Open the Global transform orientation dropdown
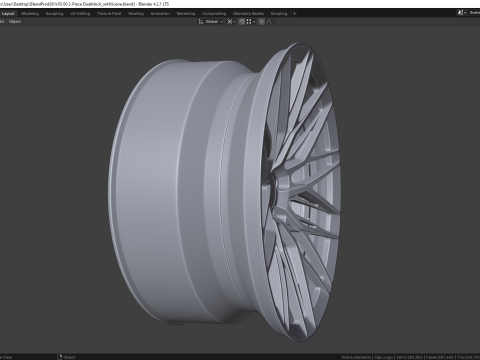The height and width of the screenshot is (360, 480). pyautogui.click(x=211, y=22)
